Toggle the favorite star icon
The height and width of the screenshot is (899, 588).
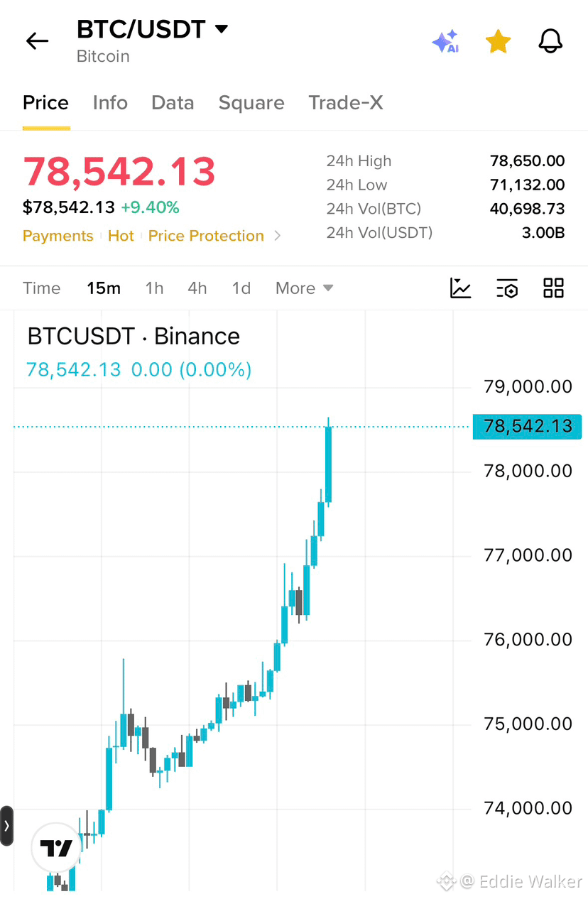click(498, 42)
